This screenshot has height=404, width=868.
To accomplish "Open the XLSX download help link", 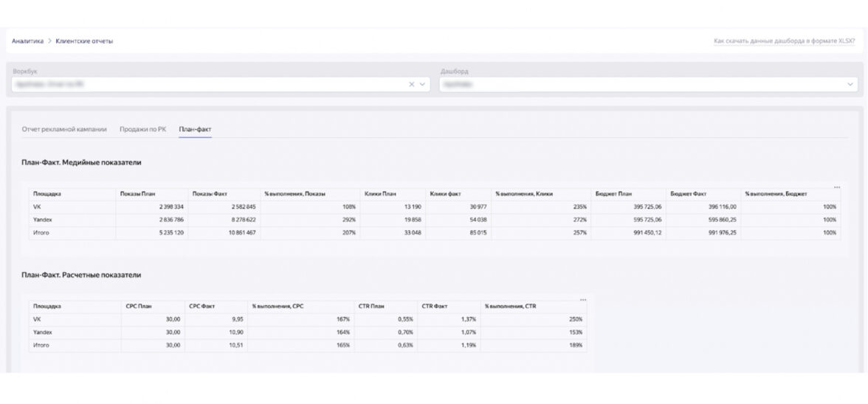I will tap(784, 41).
